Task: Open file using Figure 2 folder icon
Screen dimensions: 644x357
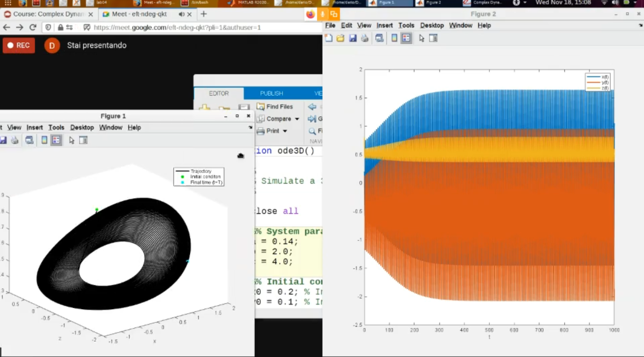Action: click(x=340, y=39)
